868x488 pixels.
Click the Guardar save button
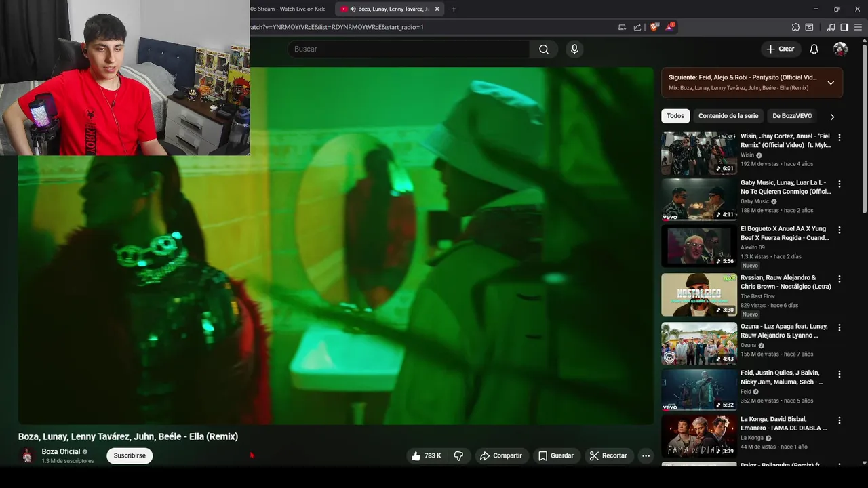point(556,455)
